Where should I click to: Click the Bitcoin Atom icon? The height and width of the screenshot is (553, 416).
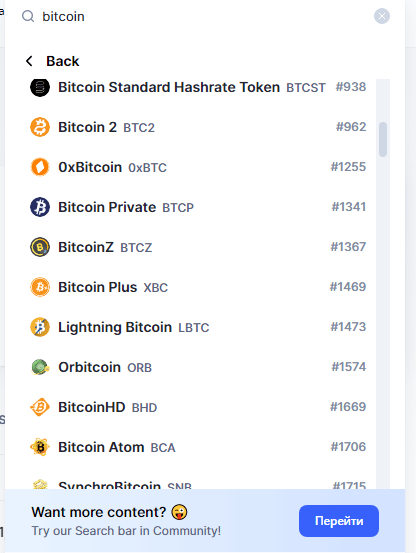[40, 447]
